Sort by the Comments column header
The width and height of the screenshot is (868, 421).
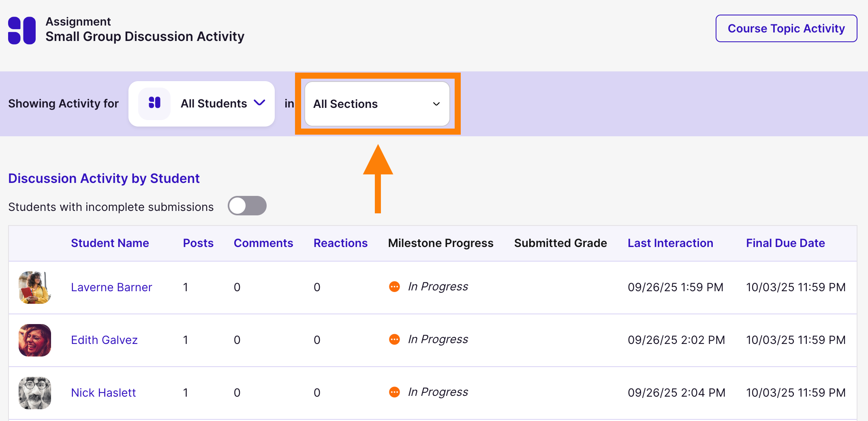263,243
